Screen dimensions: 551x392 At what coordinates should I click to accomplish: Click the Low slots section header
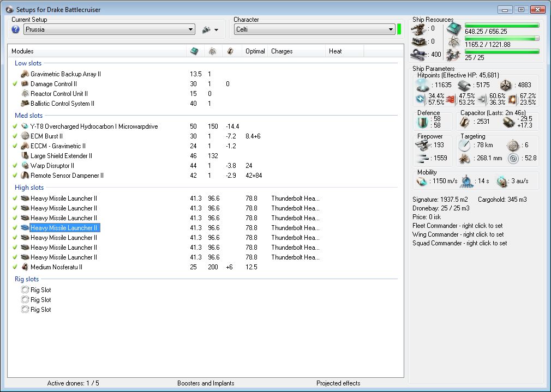(28, 63)
